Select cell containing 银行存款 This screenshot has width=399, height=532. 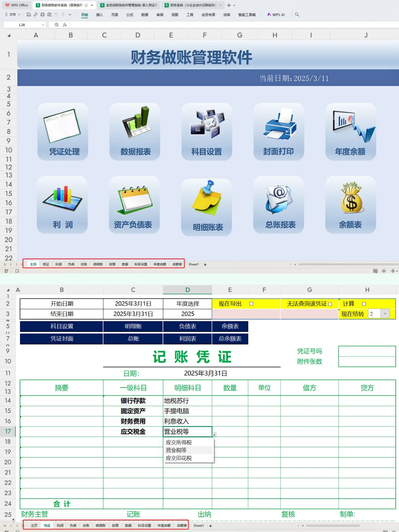(133, 401)
